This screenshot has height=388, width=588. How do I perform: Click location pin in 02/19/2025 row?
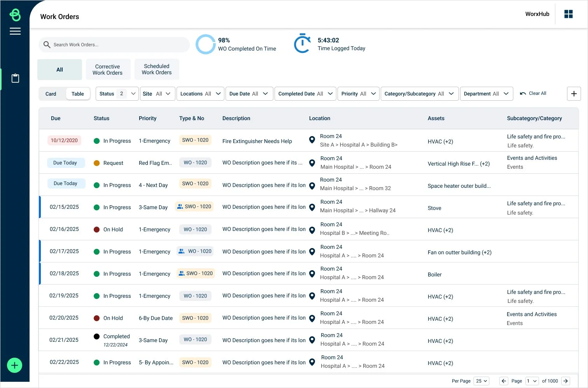(x=312, y=296)
